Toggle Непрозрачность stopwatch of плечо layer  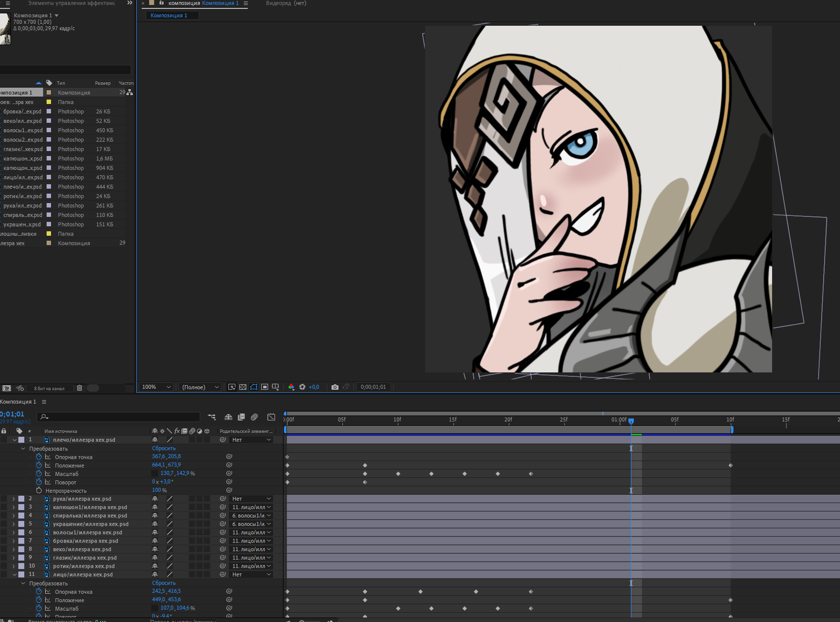point(39,490)
